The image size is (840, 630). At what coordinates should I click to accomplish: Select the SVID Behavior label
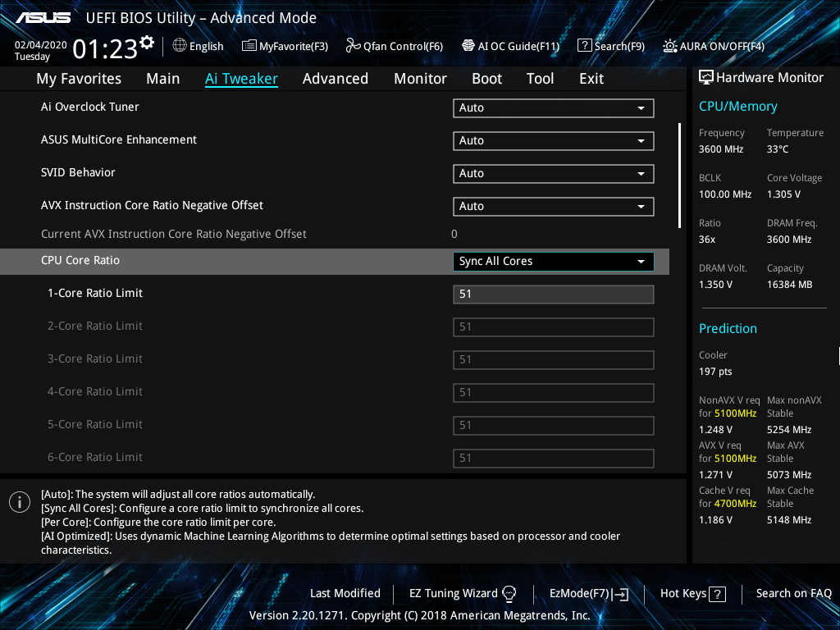[78, 172]
